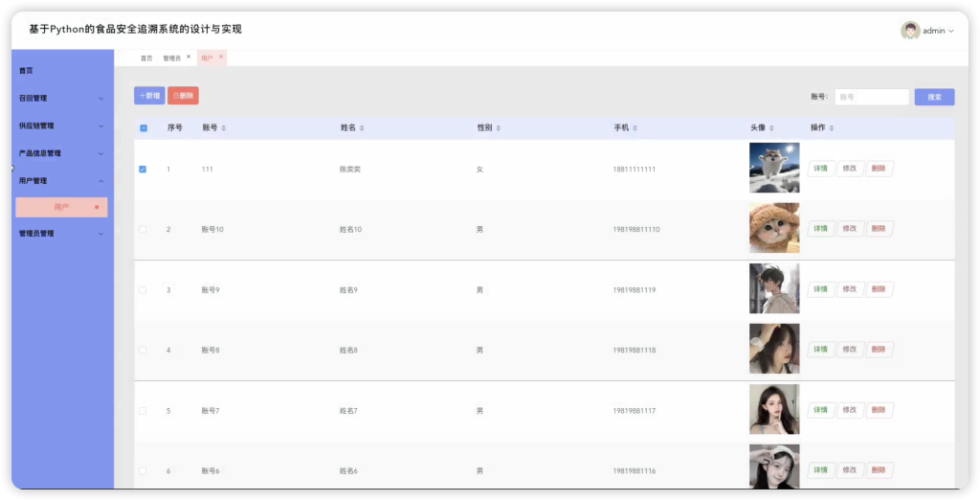Viewport: 980px width, 501px height.
Task: Sort by the 账号 column sort icon
Action: click(224, 128)
